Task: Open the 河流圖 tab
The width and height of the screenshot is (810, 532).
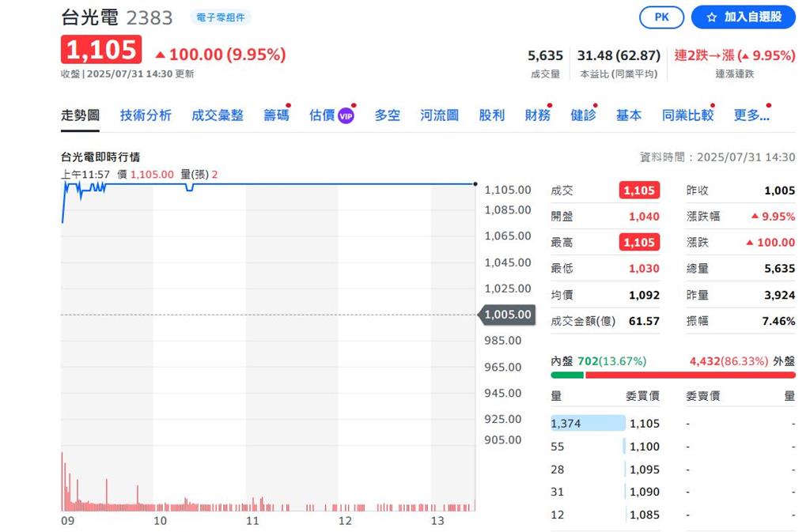Action: (440, 115)
